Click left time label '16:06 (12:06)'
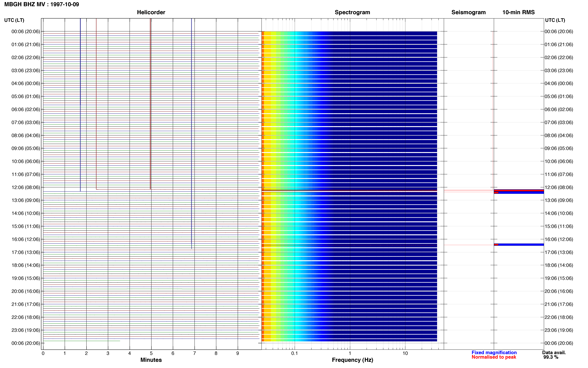This screenshot has width=588, height=368. click(x=26, y=239)
